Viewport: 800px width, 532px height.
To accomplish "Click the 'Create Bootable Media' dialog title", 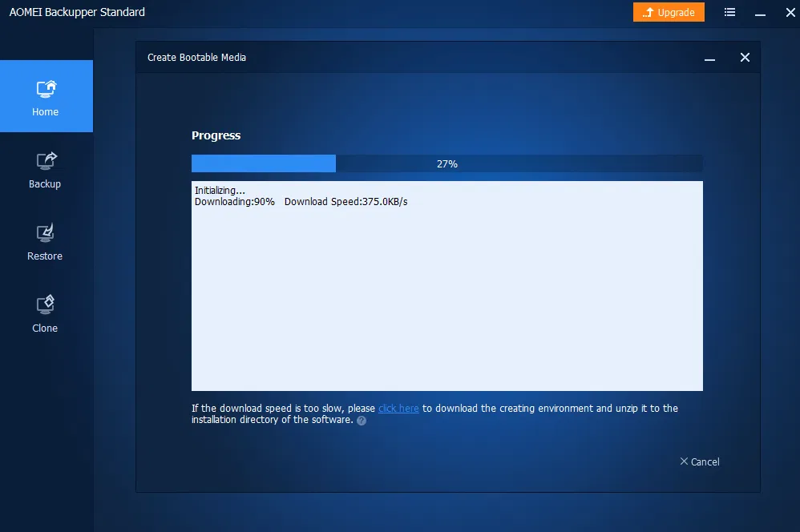I will point(196,57).
